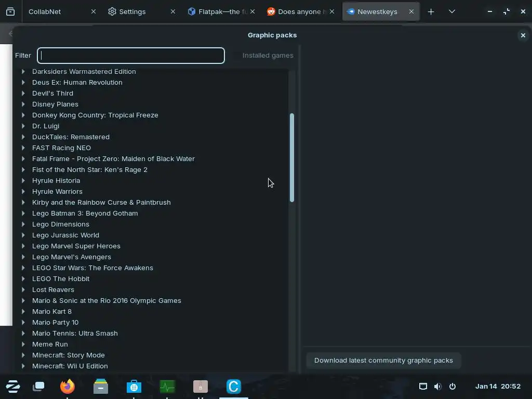Open System Monitor from taskbar
532x399 pixels.
[x=167, y=387]
